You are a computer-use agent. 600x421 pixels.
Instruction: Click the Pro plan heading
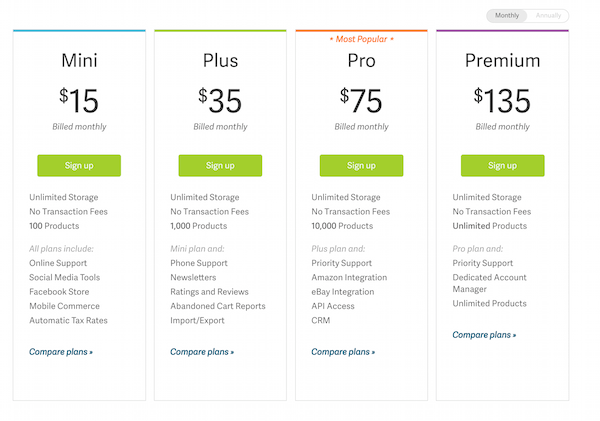[361, 61]
